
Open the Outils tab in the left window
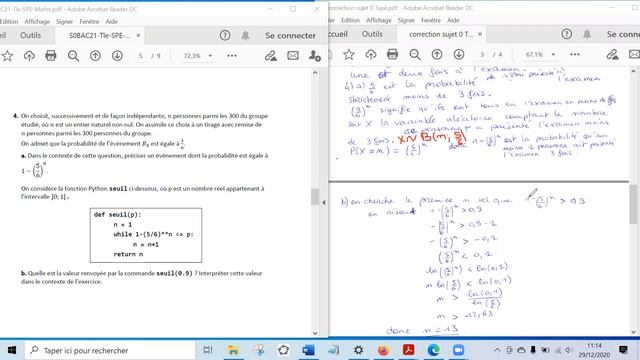31,36
